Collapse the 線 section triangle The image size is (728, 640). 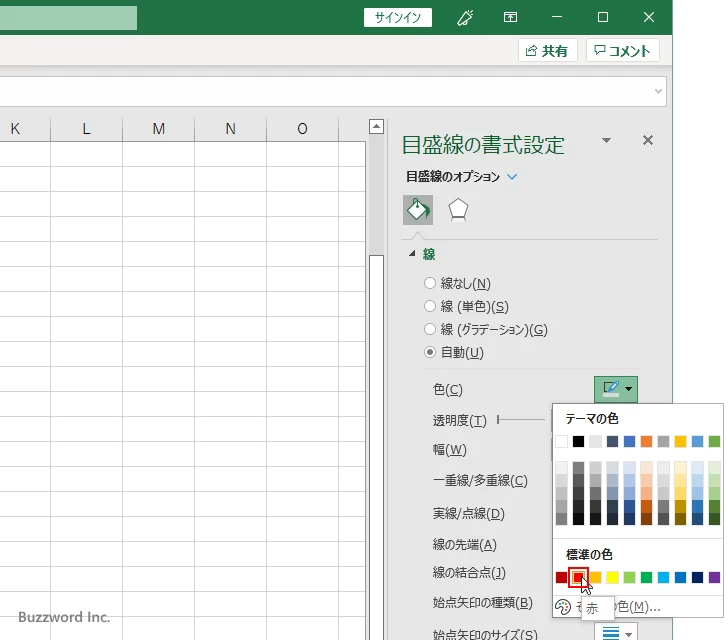[x=412, y=254]
